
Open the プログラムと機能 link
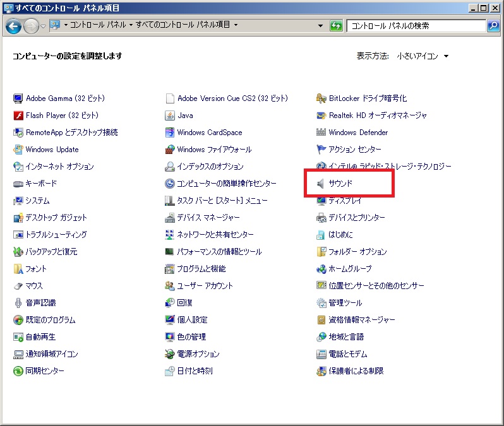pyautogui.click(x=201, y=269)
